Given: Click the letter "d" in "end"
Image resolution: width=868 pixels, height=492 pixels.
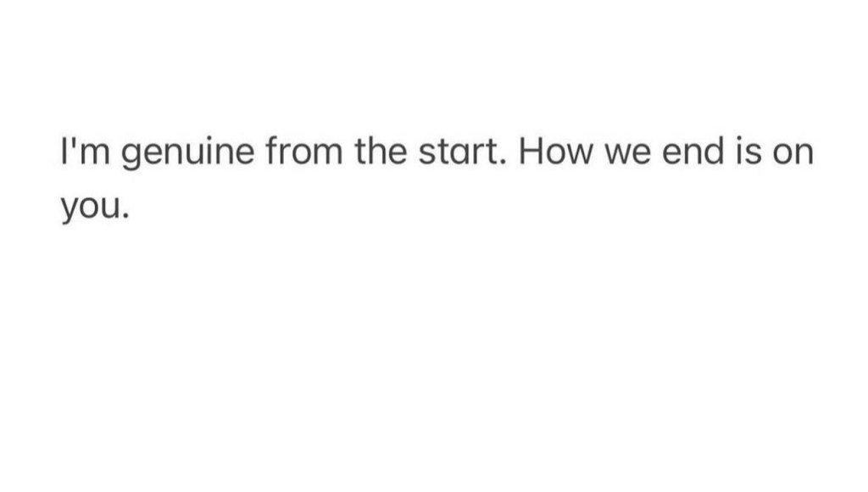Looking at the screenshot, I should tap(714, 154).
